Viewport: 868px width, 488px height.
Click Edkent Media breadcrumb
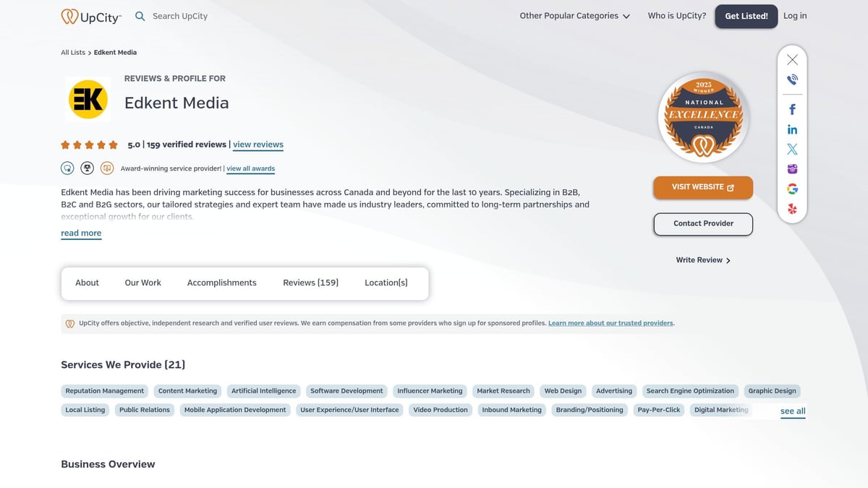pyautogui.click(x=115, y=52)
